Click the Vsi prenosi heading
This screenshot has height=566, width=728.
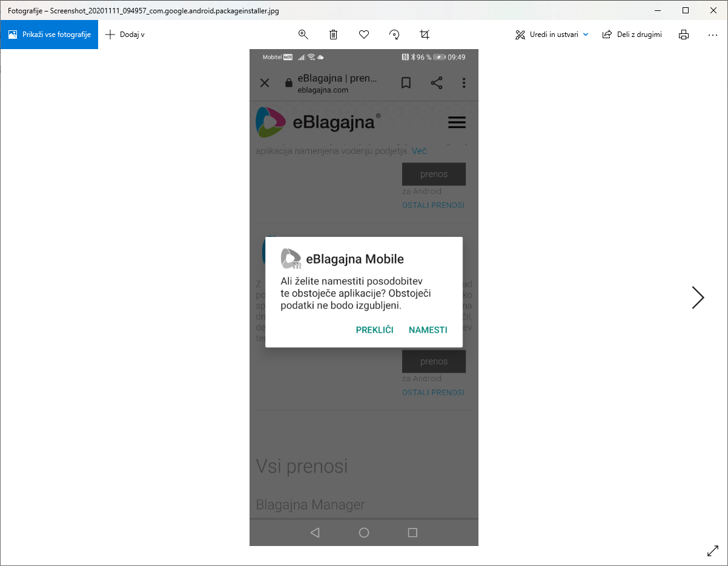tap(302, 466)
